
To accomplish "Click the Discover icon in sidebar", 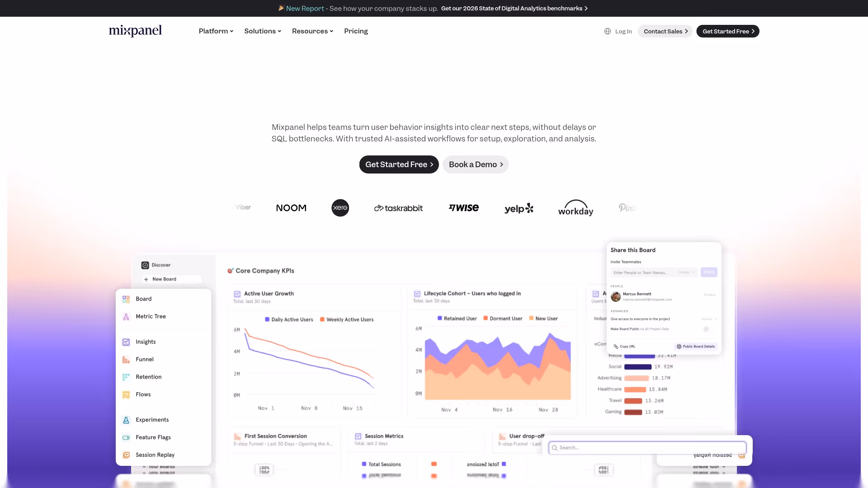I will (145, 265).
